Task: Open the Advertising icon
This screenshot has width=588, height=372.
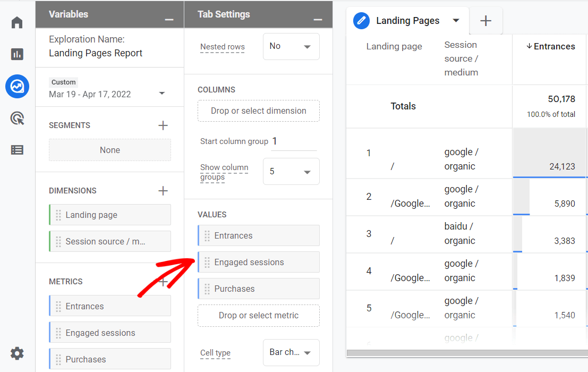Action: click(17, 118)
